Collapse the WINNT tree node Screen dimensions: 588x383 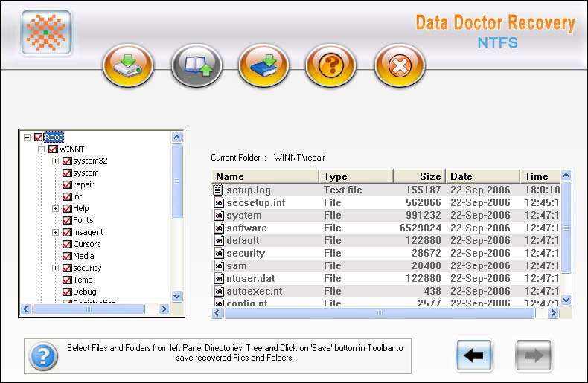pyautogui.click(x=41, y=149)
